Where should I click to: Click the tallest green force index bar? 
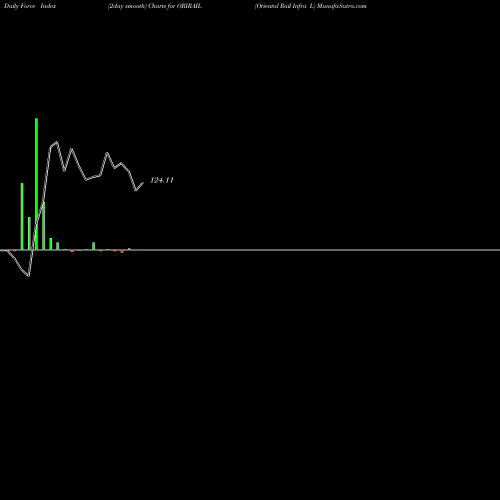point(36,184)
